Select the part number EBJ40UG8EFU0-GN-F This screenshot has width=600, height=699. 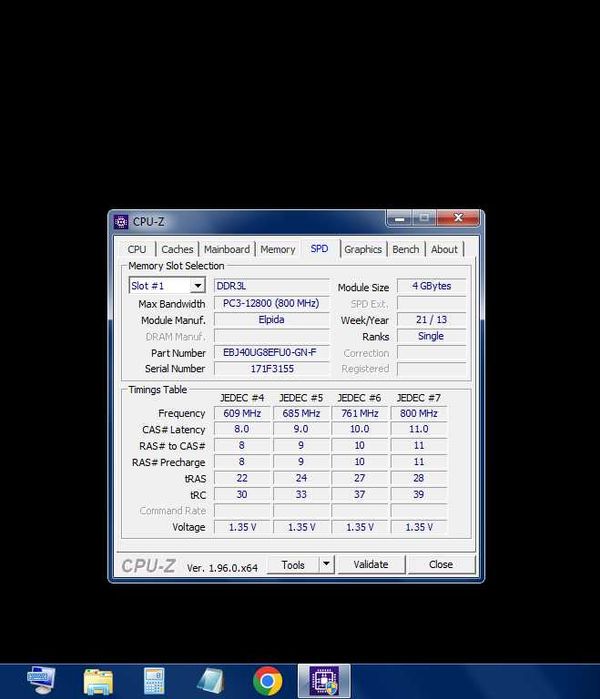click(271, 352)
